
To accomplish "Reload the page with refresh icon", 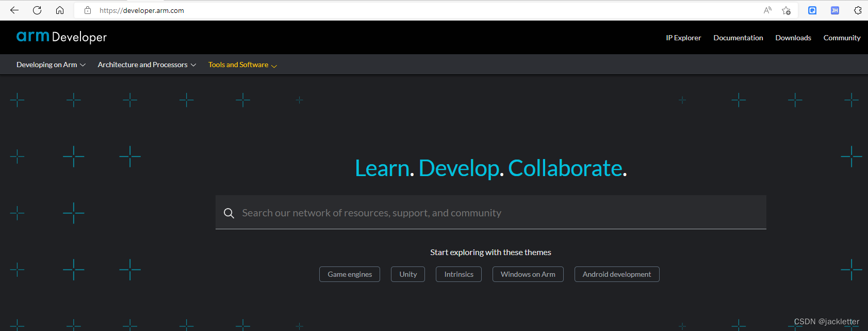I will 37,10.
